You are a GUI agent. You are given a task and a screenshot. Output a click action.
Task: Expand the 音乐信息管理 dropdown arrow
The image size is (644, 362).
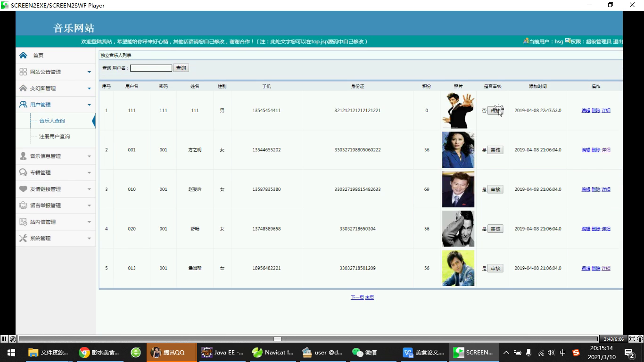pyautogui.click(x=89, y=156)
